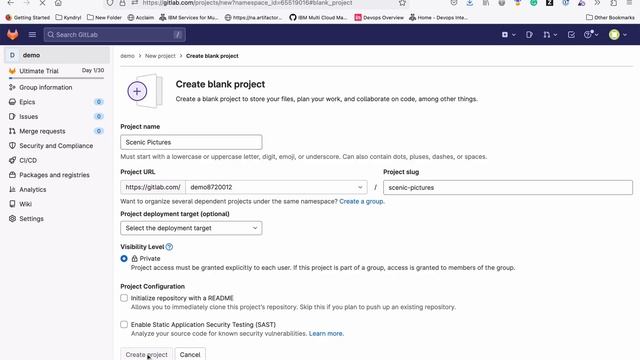
Task: Click the Wiki book icon
Action: [12, 204]
